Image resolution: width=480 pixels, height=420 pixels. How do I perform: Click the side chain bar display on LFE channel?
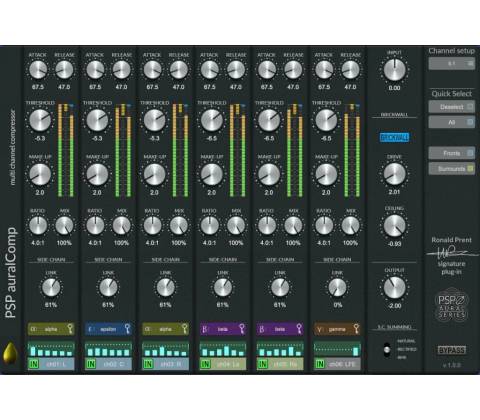(x=337, y=350)
